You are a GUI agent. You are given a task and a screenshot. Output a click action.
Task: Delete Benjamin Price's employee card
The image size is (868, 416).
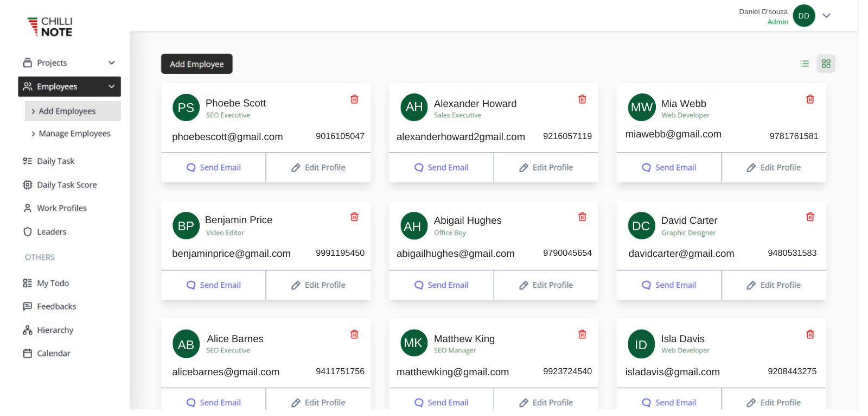pyautogui.click(x=354, y=217)
